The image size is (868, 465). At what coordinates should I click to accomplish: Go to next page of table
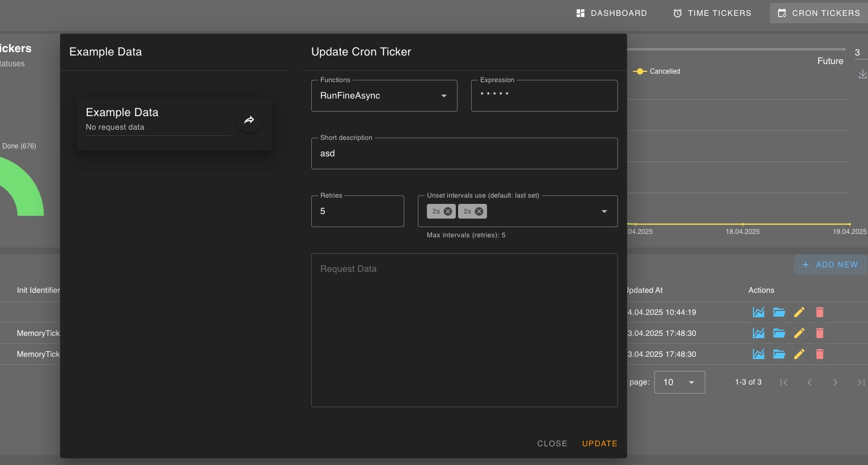click(x=835, y=382)
